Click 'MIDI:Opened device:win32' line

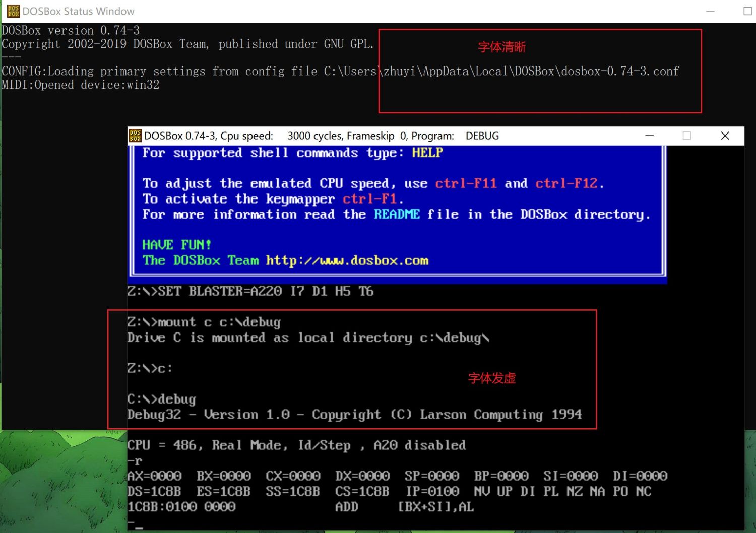coord(81,85)
